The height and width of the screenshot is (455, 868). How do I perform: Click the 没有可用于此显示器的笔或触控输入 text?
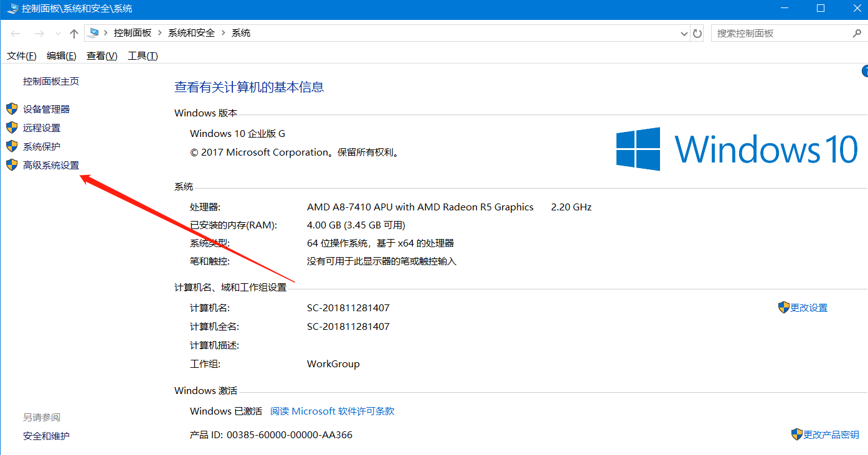382,261
